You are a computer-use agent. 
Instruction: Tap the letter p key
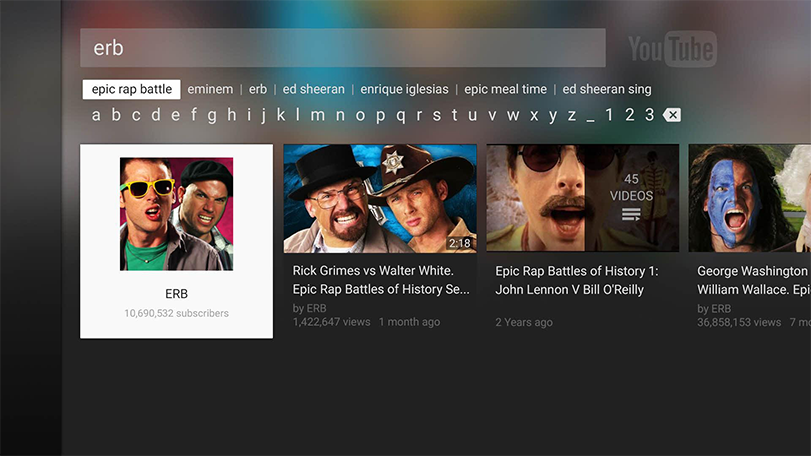(381, 116)
